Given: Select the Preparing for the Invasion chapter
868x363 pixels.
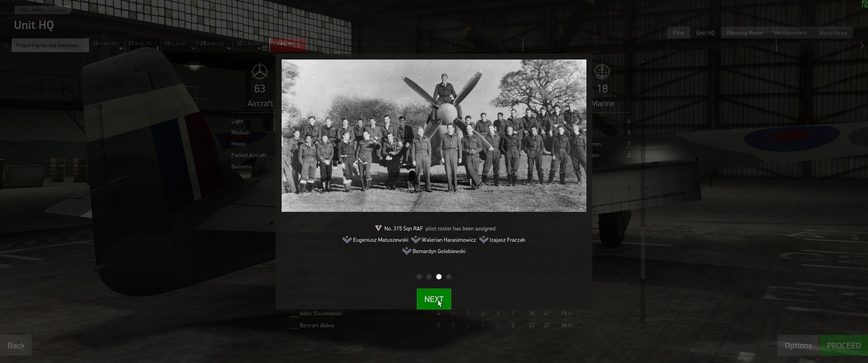Looking at the screenshot, I should tap(50, 45).
